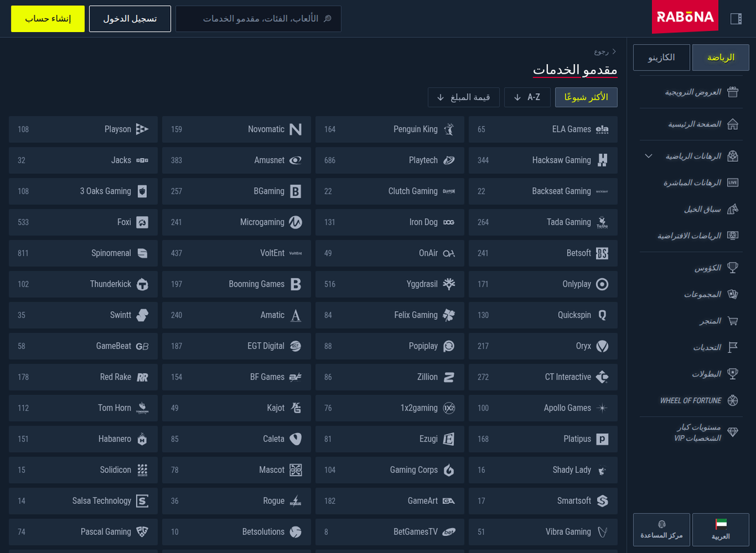Select Gaming Corps provider
The height and width of the screenshot is (553, 756).
coord(390,470)
